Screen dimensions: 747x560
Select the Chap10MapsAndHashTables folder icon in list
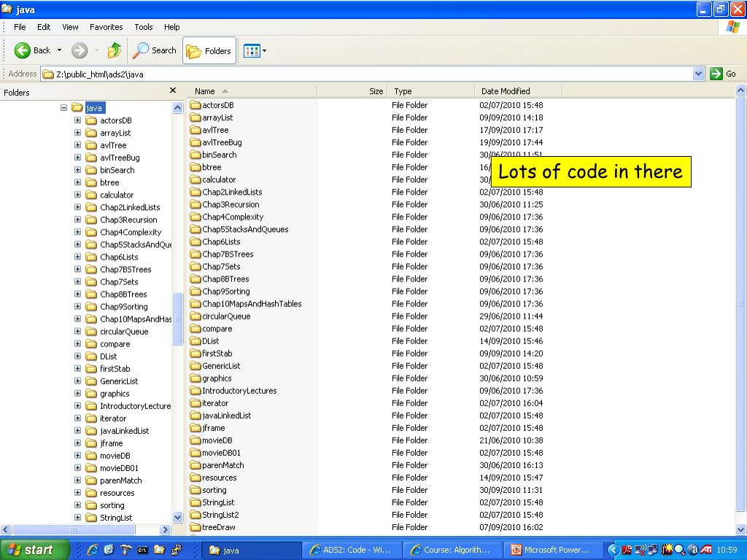pos(196,303)
